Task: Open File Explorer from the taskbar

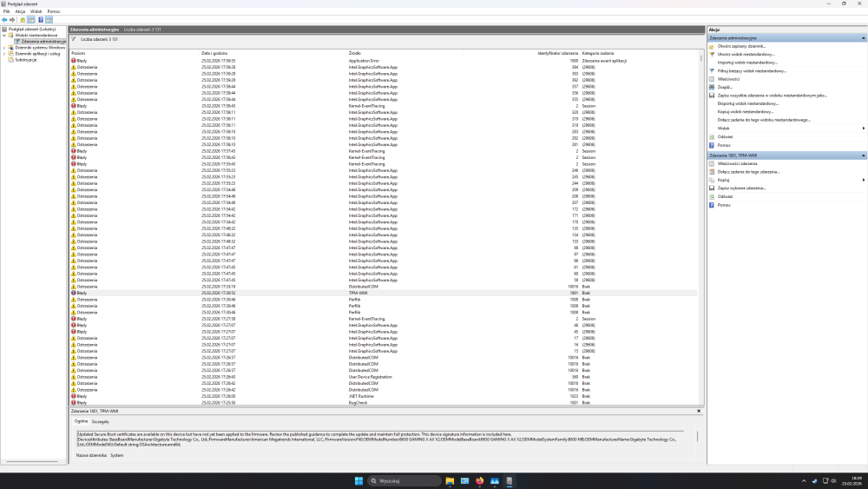Action: tap(450, 480)
